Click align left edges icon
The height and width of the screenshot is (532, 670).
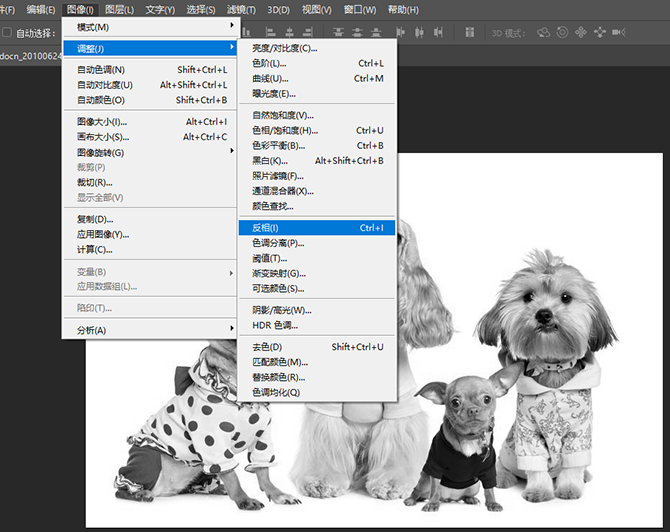(x=270, y=32)
